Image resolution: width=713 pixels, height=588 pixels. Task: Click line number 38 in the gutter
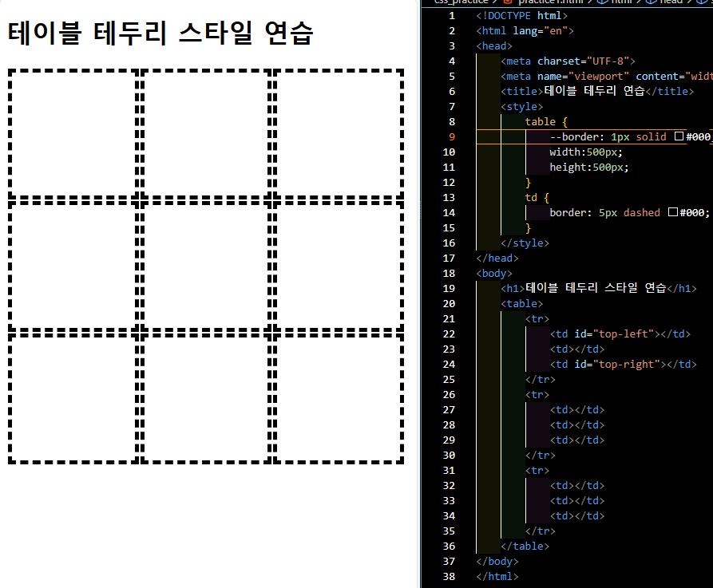(x=449, y=576)
